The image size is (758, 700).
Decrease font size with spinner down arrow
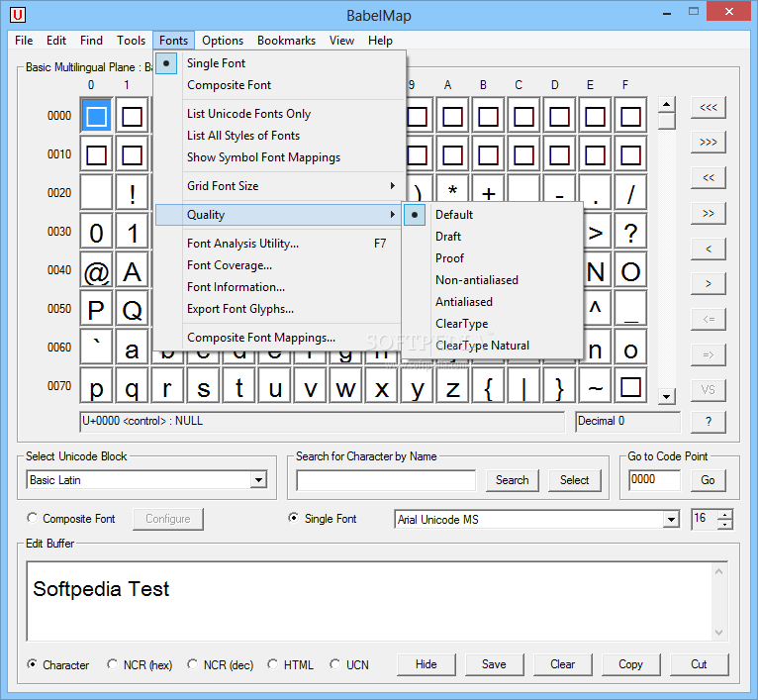(x=725, y=524)
